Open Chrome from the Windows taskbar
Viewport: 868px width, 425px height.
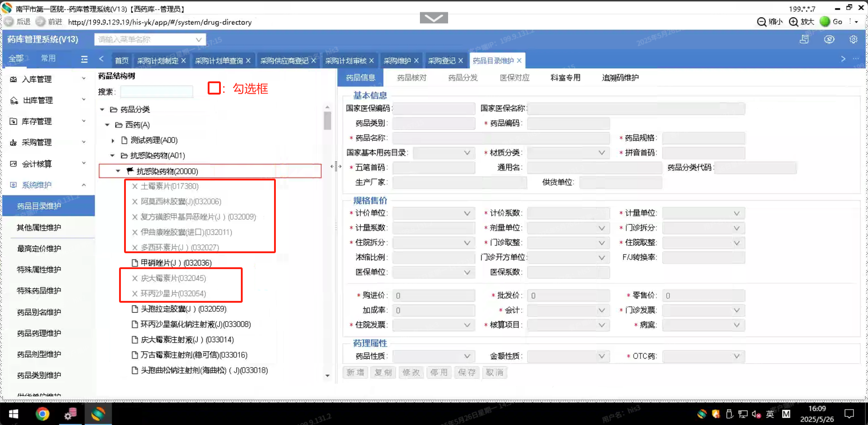coord(42,414)
